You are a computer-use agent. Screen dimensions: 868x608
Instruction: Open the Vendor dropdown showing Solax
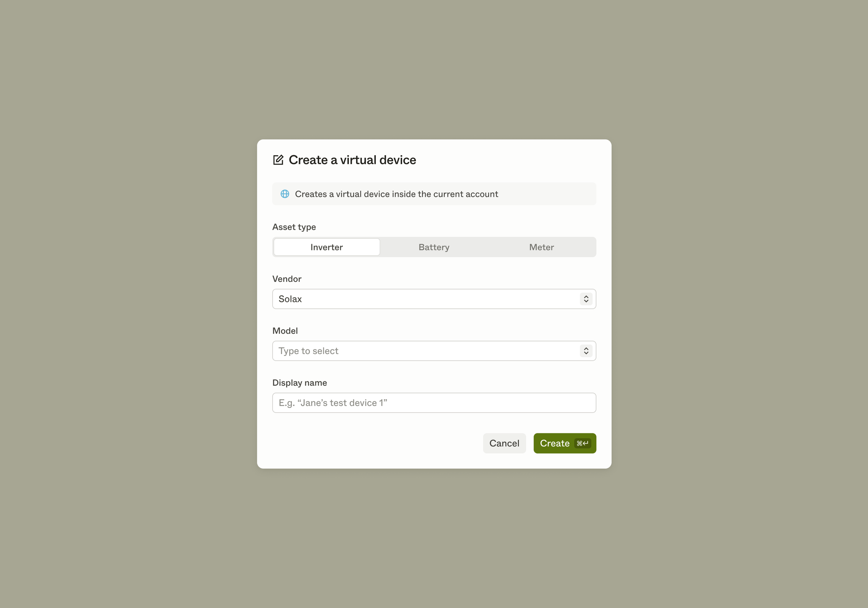tap(434, 299)
